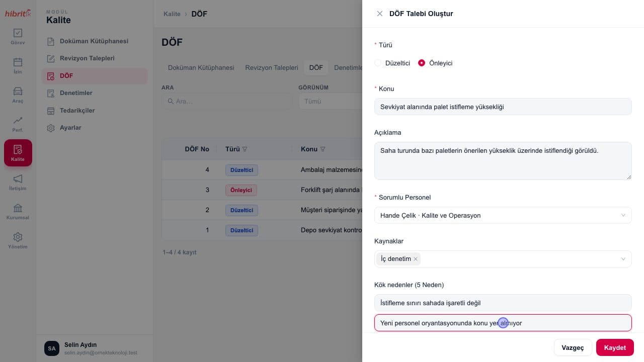Click 'Depo sevkiyat kontro' row text
The image size is (644, 362).
click(331, 230)
